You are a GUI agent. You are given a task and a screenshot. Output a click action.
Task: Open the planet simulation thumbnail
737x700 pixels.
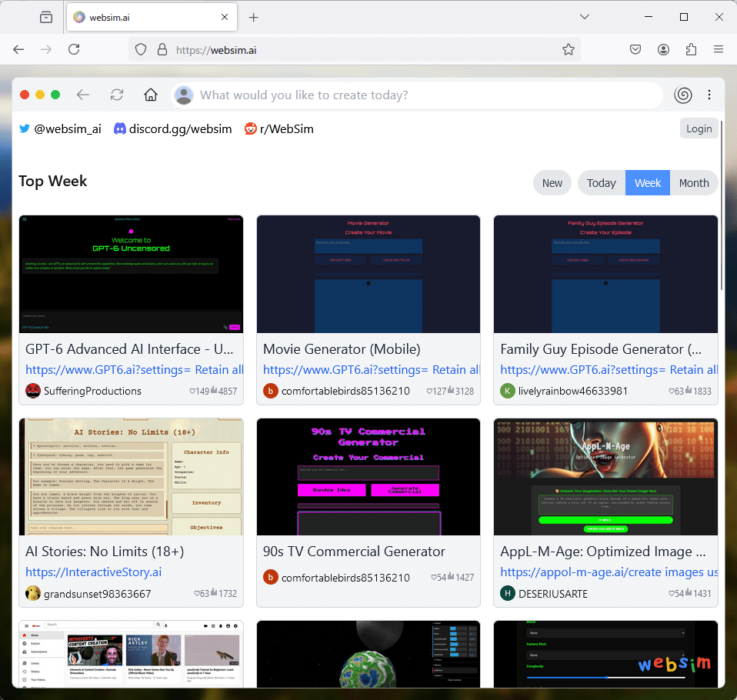368,654
